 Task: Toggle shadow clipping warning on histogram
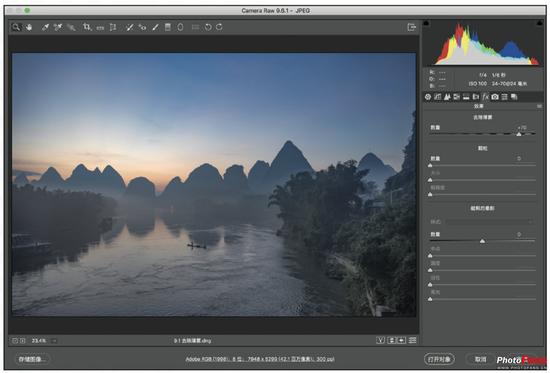(x=426, y=23)
